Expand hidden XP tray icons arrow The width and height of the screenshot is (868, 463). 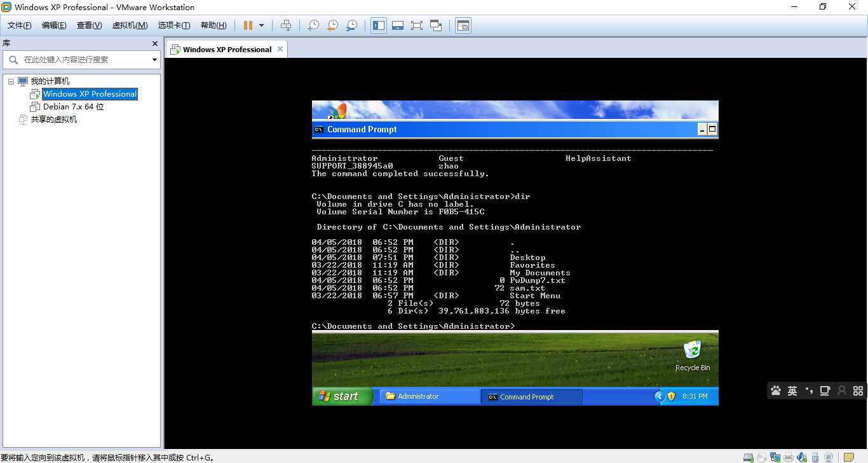659,396
